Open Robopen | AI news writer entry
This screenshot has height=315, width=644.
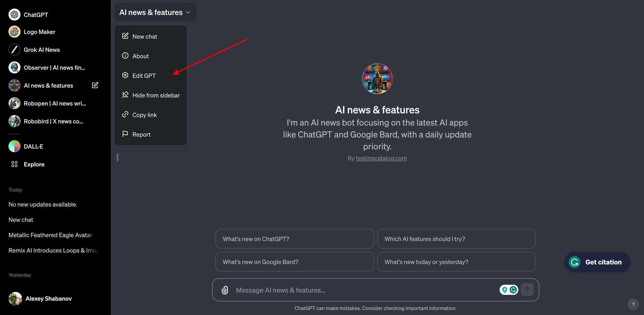pyautogui.click(x=55, y=103)
